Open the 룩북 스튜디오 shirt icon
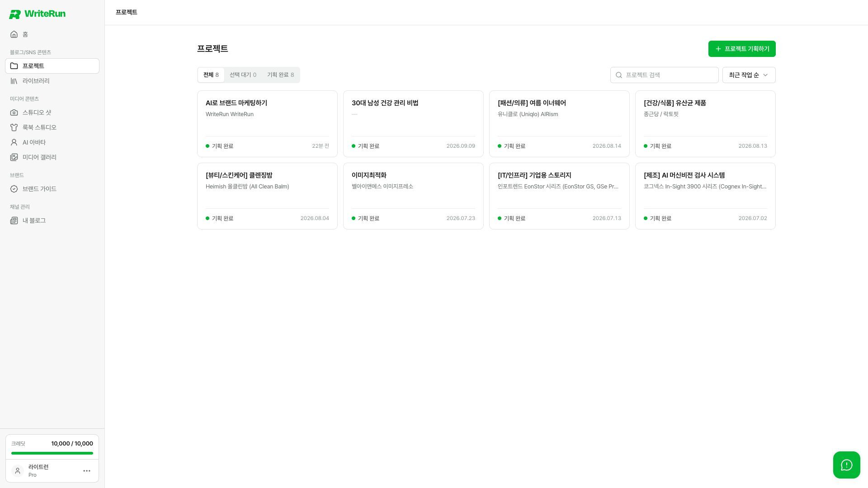 [x=14, y=127]
